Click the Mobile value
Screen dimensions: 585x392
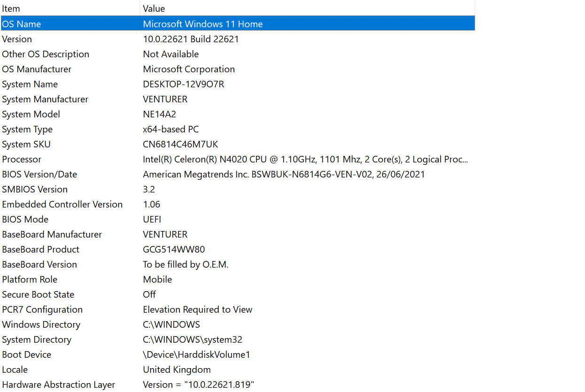157,279
